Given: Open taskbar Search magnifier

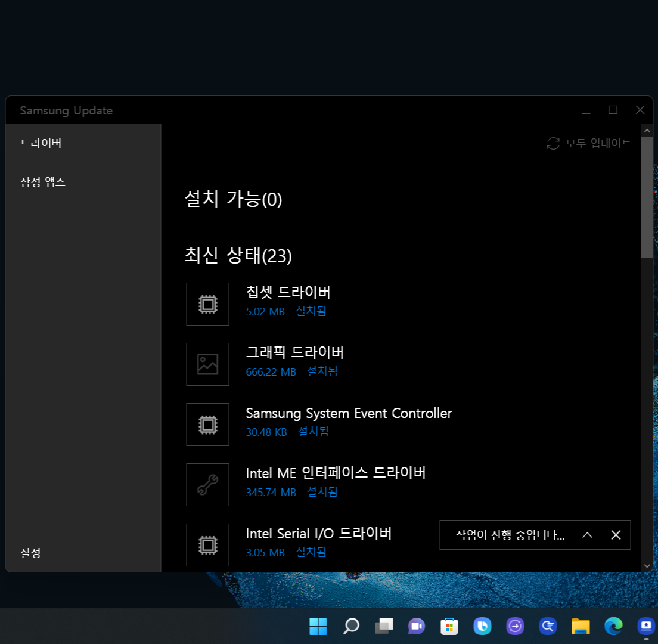Looking at the screenshot, I should (x=351, y=626).
